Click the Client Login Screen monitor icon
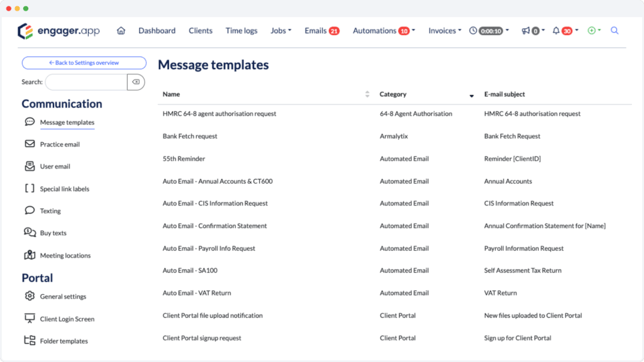This screenshot has width=644, height=362. point(30,319)
